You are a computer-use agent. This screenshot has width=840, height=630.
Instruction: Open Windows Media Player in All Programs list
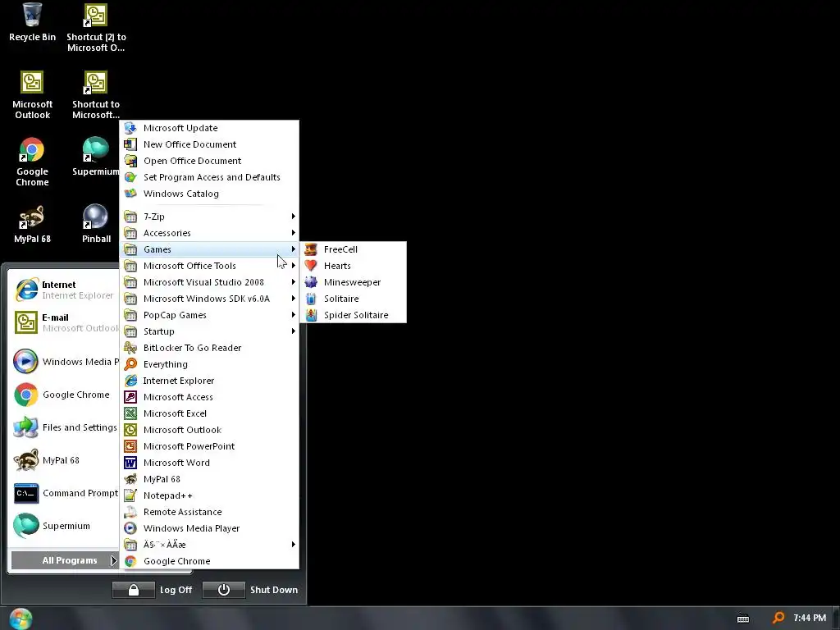(209, 528)
